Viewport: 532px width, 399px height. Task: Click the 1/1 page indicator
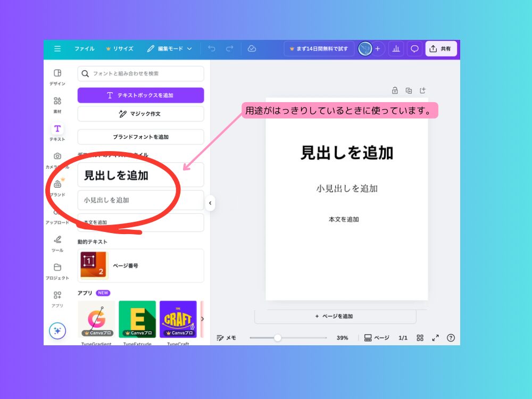(x=403, y=338)
